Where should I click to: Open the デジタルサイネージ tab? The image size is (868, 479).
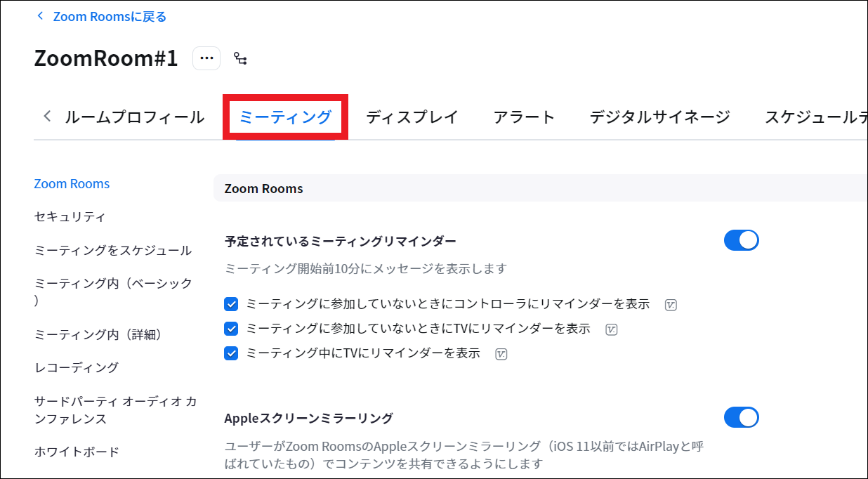pos(660,117)
